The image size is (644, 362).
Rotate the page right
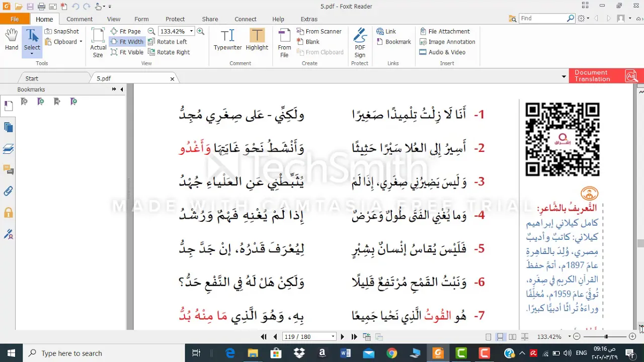tap(169, 52)
